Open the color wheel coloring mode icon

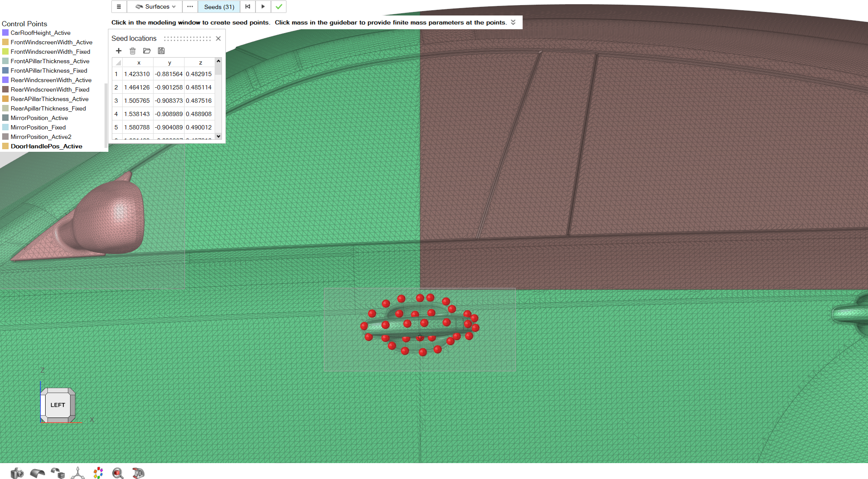[x=98, y=473]
